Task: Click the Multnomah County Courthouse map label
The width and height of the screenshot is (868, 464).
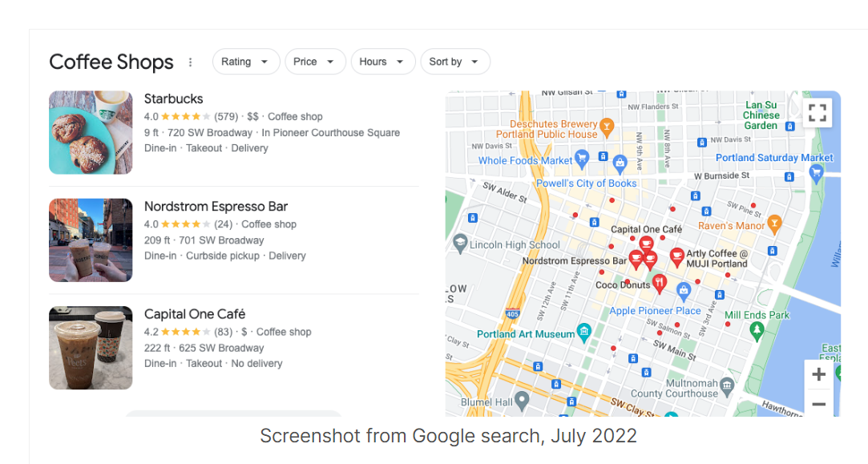Action: click(674, 388)
